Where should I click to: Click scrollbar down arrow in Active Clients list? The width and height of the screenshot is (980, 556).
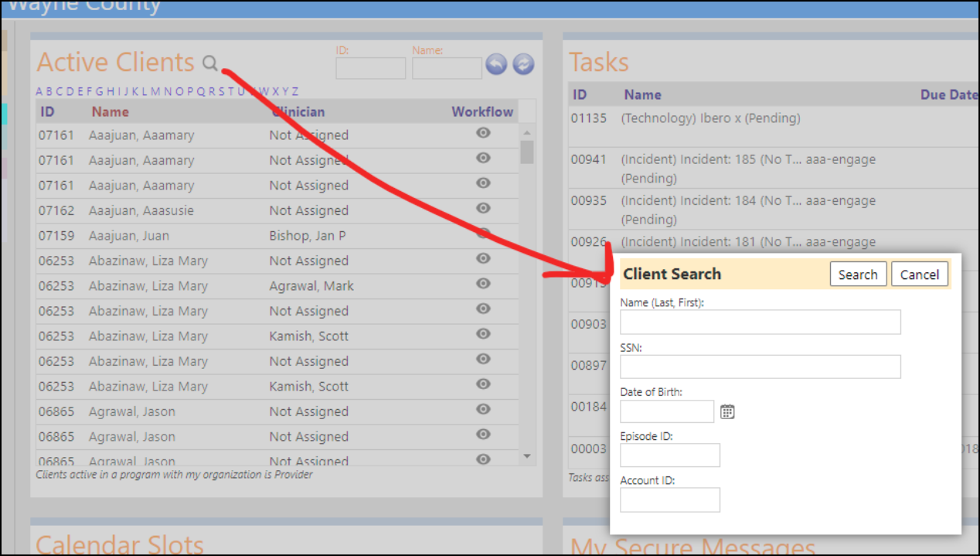[527, 457]
